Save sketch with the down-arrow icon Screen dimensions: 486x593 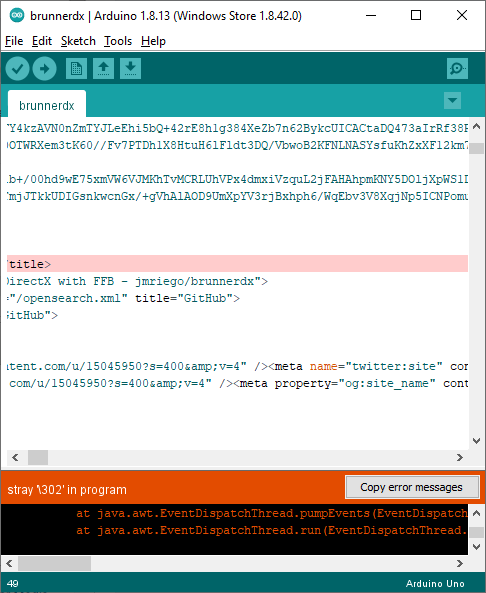(130, 68)
